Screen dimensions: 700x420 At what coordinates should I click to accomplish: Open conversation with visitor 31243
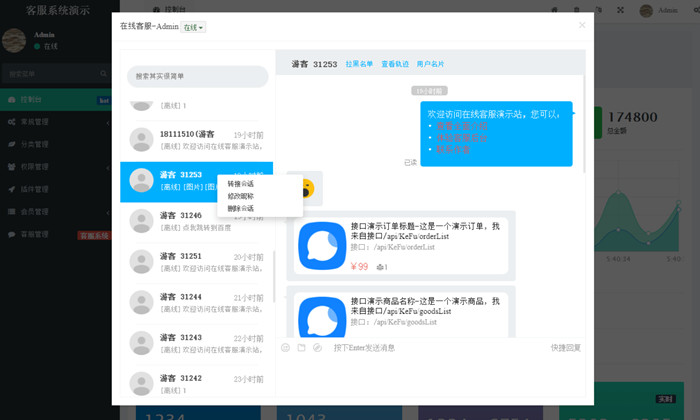[x=196, y=343]
